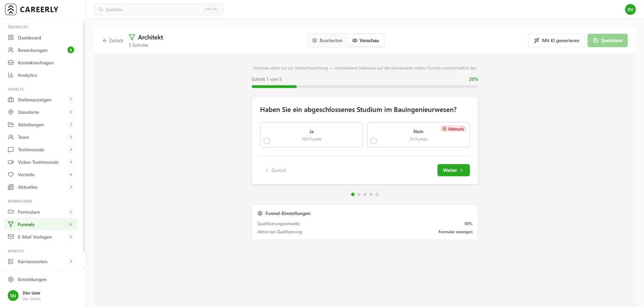The width and height of the screenshot is (644, 307).
Task: Click the DU avatar in top right
Action: point(630,9)
